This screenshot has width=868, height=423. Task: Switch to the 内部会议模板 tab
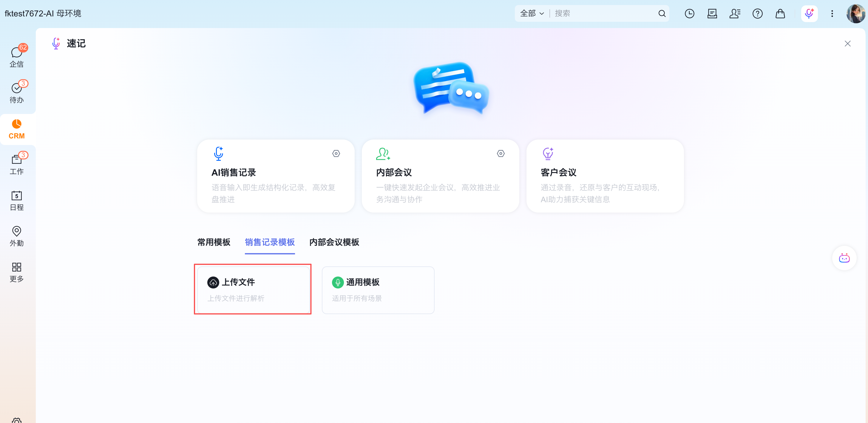point(334,242)
